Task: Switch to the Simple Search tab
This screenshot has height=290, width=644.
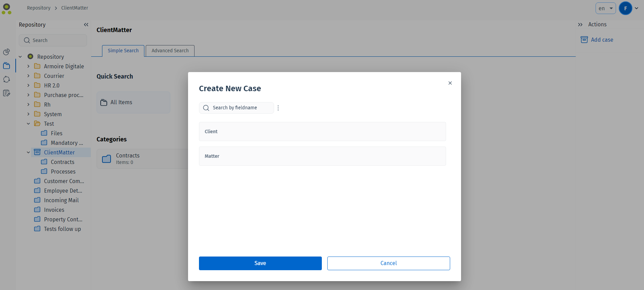Action: (123, 51)
